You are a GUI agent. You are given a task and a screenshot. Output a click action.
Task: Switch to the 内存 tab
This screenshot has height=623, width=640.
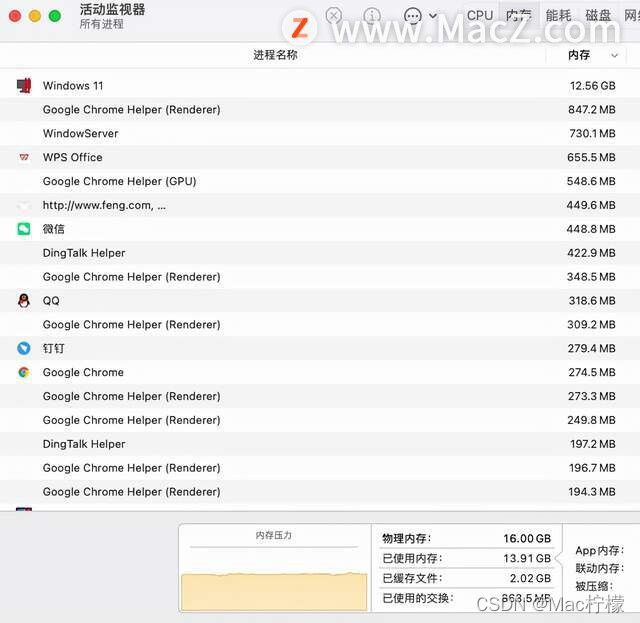519,16
